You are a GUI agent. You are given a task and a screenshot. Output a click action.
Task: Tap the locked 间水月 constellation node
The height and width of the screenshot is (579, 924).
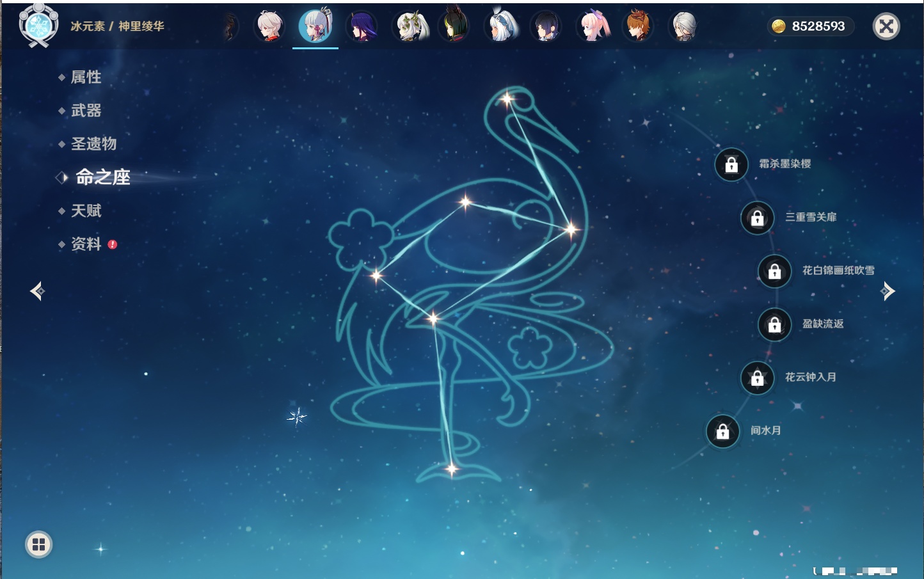pyautogui.click(x=722, y=431)
